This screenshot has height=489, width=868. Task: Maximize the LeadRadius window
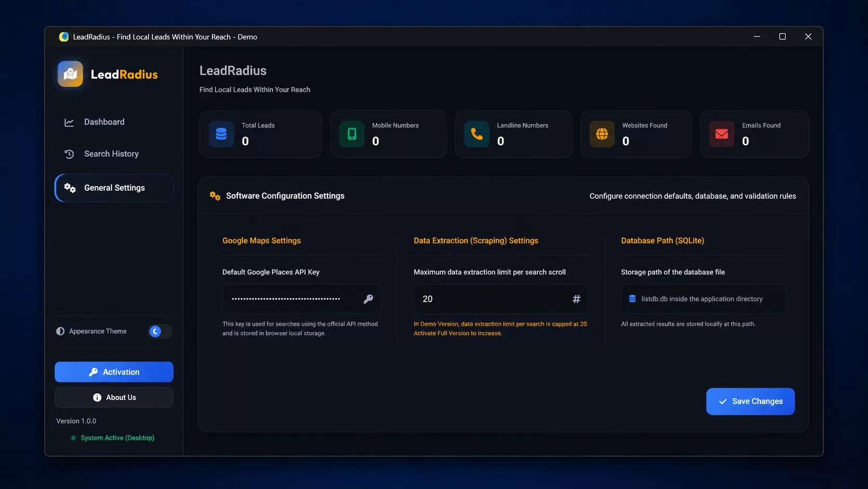click(782, 36)
